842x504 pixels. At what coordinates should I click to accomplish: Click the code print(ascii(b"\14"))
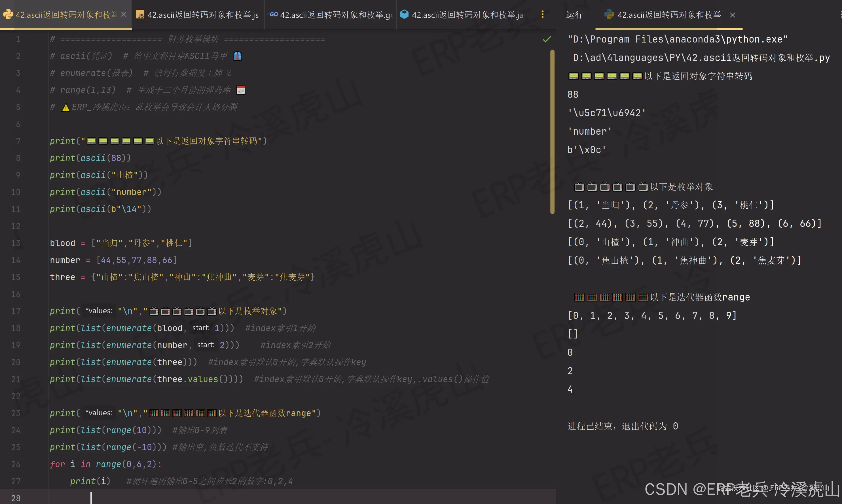click(x=101, y=209)
